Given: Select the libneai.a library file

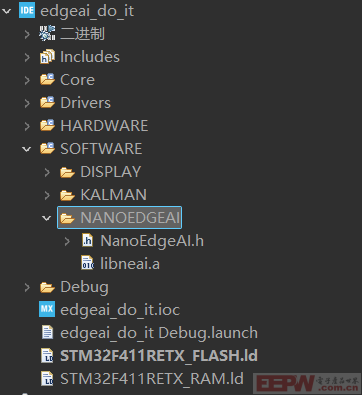Looking at the screenshot, I should click(130, 263).
